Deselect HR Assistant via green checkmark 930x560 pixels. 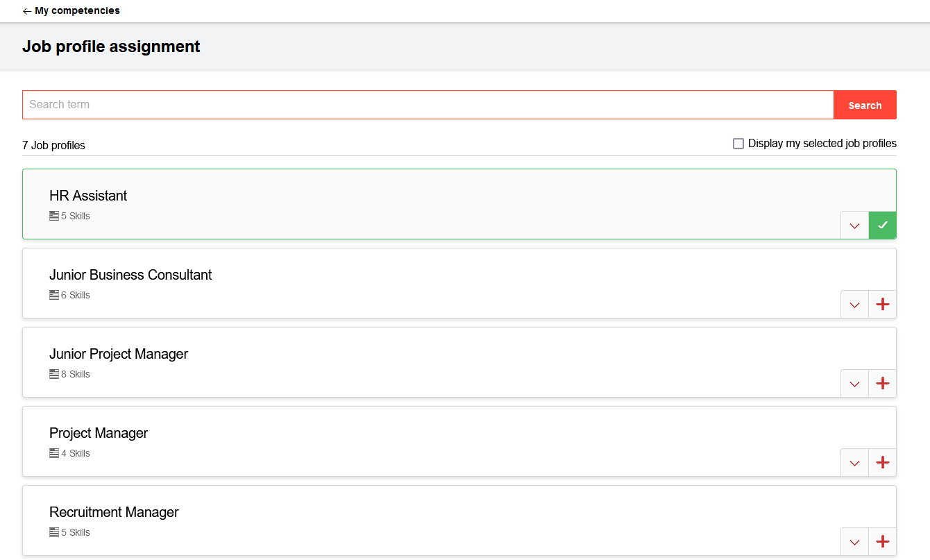[882, 226]
